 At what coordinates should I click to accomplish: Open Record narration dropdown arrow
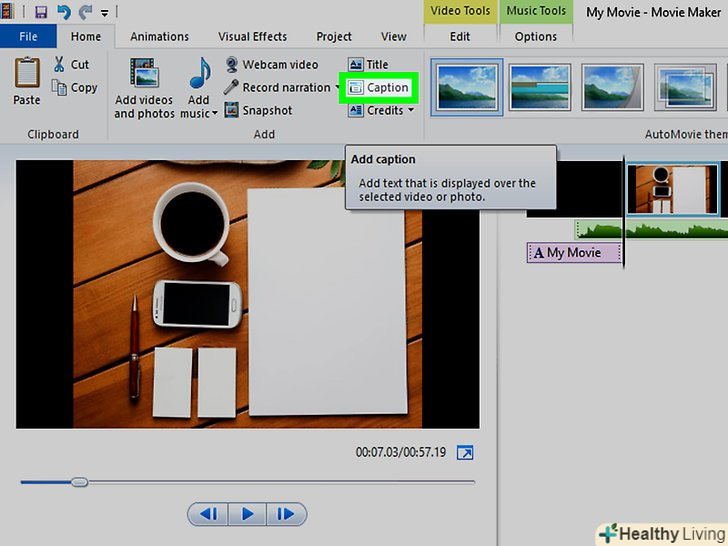pyautogui.click(x=338, y=88)
